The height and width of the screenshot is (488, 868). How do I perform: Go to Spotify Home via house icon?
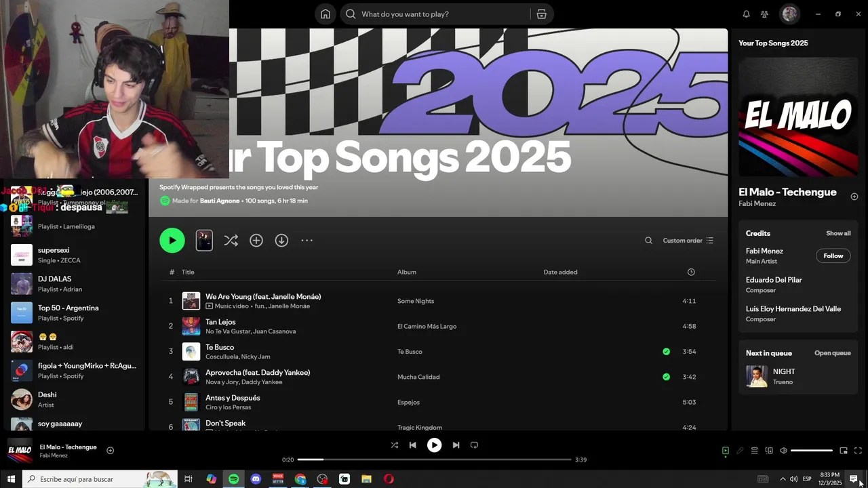tap(325, 14)
